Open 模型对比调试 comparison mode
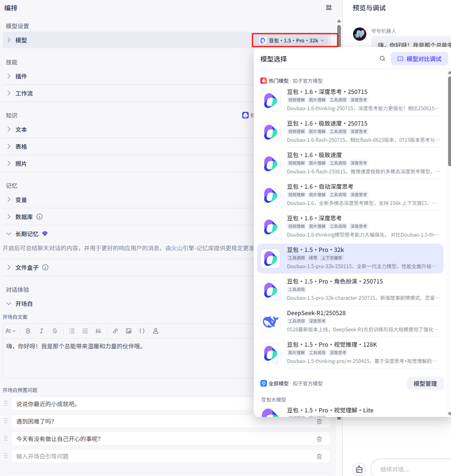451x476 pixels. [x=419, y=59]
